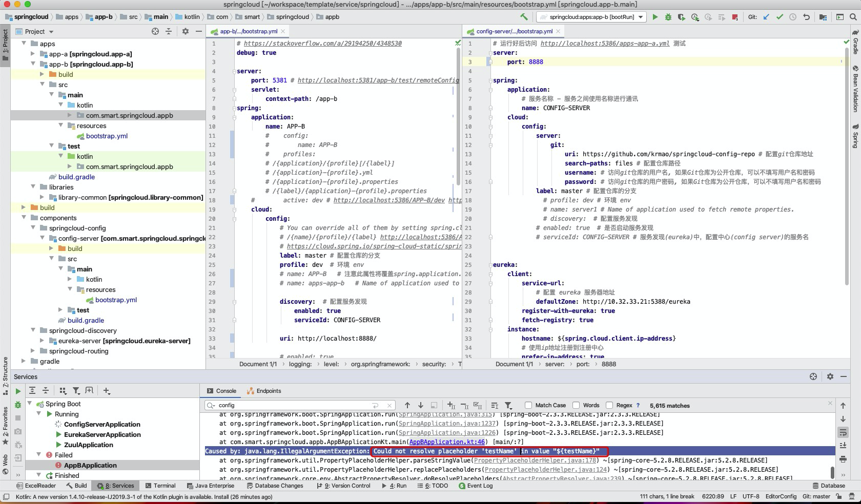
Task: Collapse the Running group in Services
Action: (x=39, y=414)
